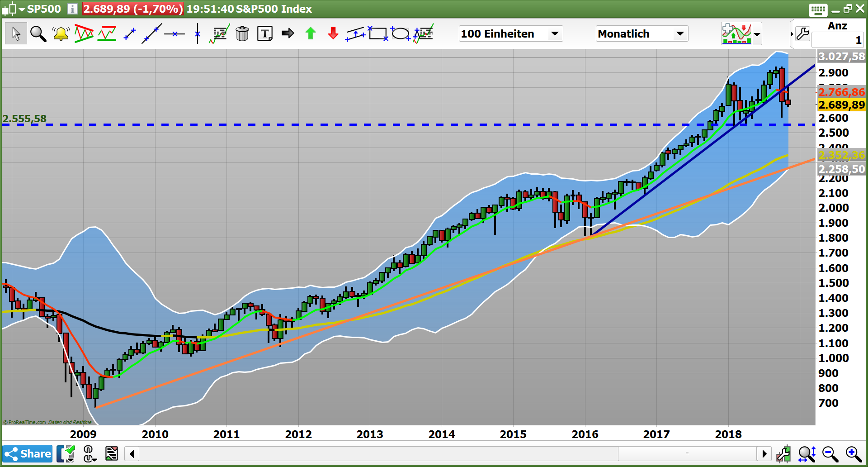Create a price alert with the bell icon

61,33
